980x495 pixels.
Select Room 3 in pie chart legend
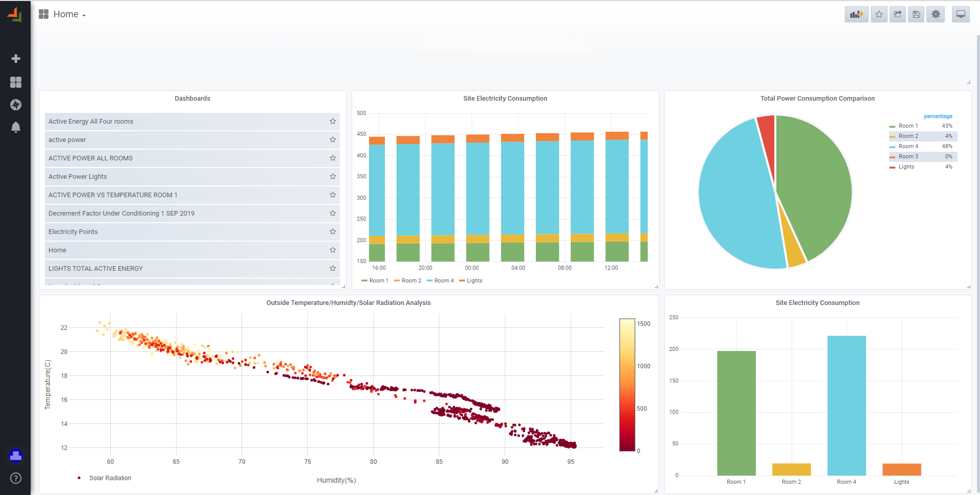click(908, 156)
